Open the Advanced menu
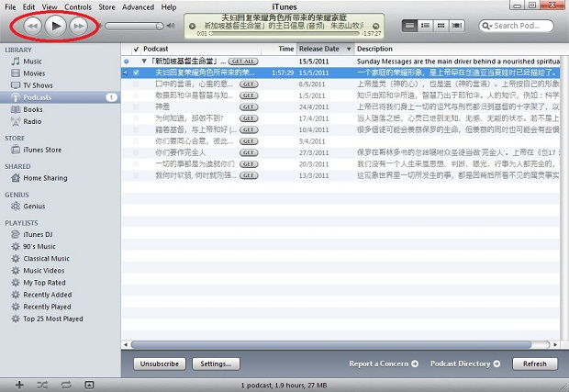Viewport: 569px width, 392px height. click(138, 7)
